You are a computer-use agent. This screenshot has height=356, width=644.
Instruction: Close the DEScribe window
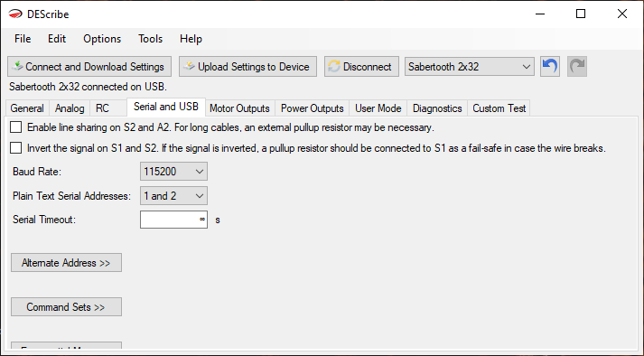622,14
